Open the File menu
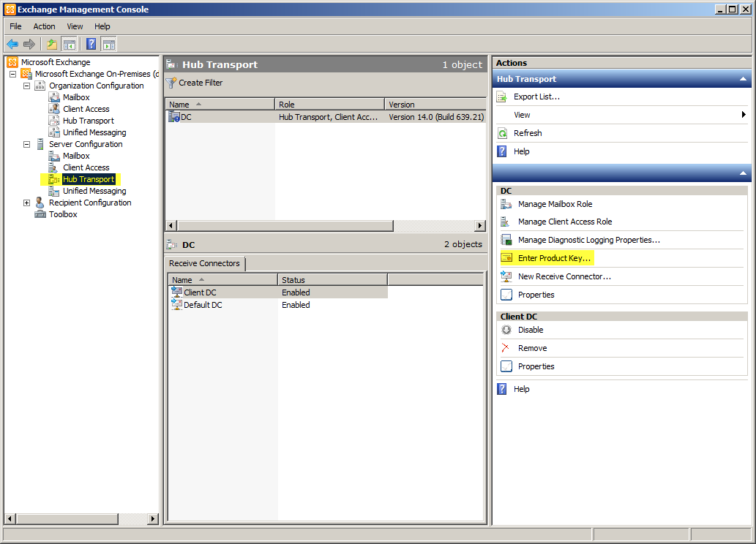Screen dimensions: 756x544 15,26
